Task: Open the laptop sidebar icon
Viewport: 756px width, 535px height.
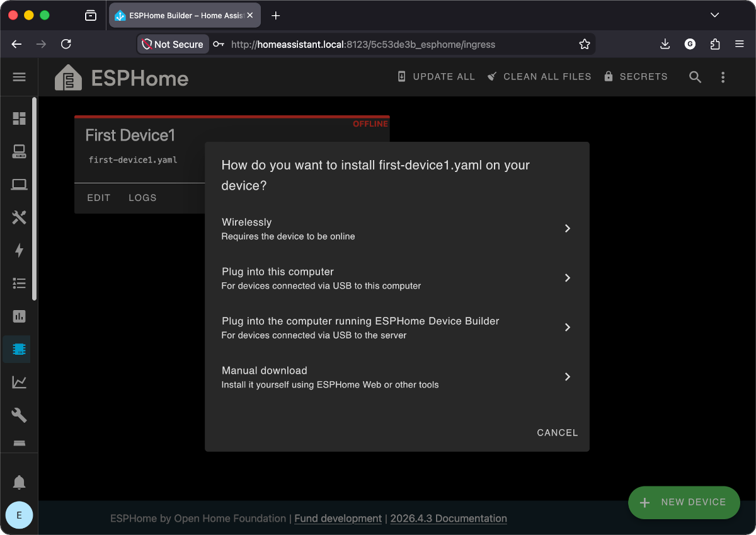Action: tap(19, 185)
